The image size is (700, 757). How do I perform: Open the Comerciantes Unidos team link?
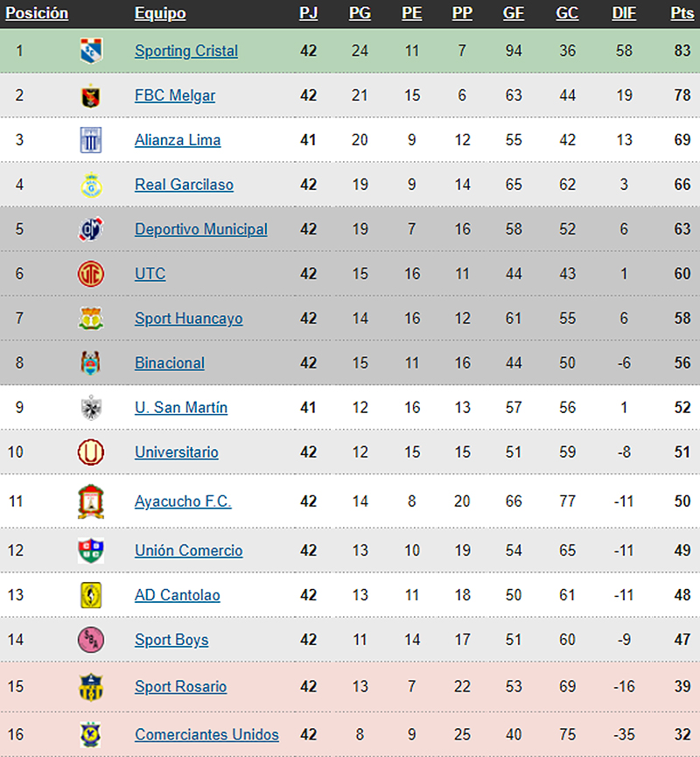206,734
